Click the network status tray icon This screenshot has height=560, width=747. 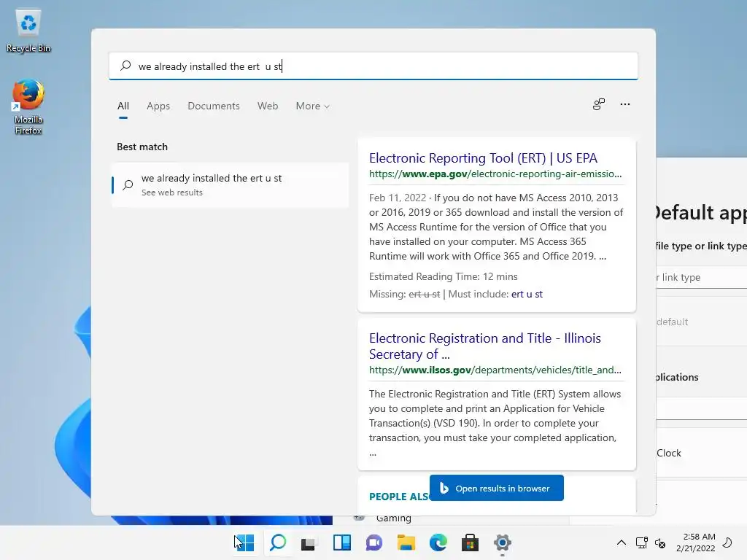(642, 542)
